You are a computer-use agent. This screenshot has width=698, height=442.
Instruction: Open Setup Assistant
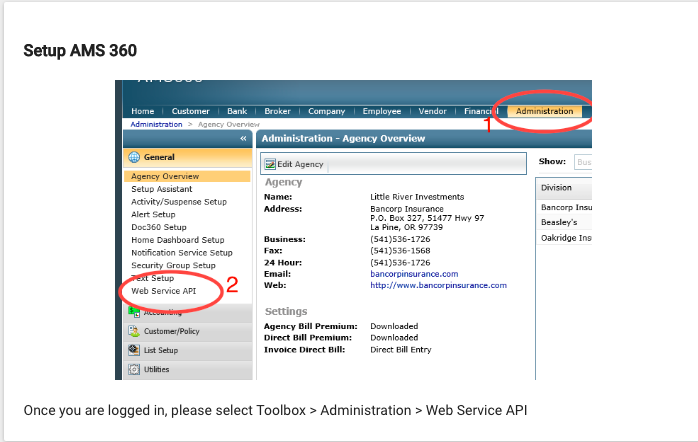click(162, 189)
